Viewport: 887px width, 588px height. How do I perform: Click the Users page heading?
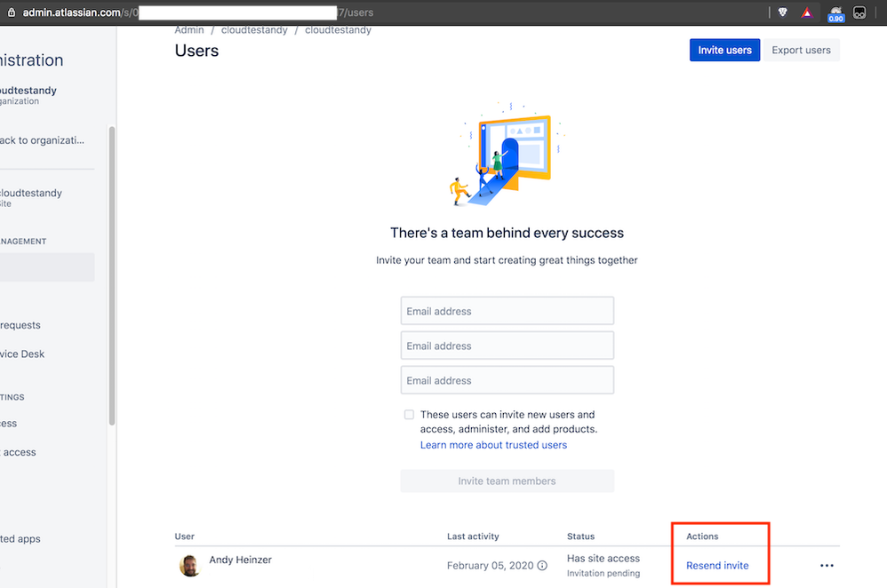(x=196, y=51)
